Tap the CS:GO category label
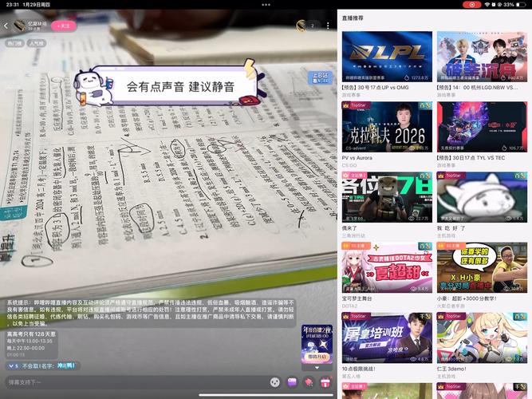Image resolution: width=532 pixels, height=399 pixels. coord(349,165)
